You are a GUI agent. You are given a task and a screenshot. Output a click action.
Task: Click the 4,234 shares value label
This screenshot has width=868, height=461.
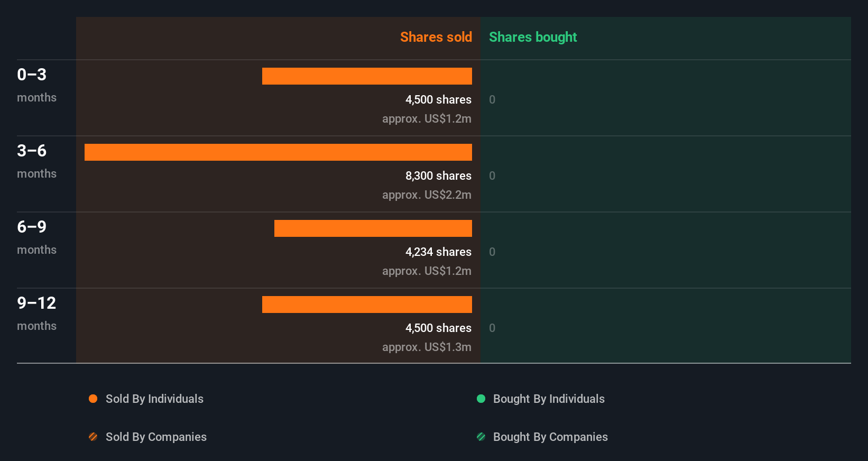438,252
